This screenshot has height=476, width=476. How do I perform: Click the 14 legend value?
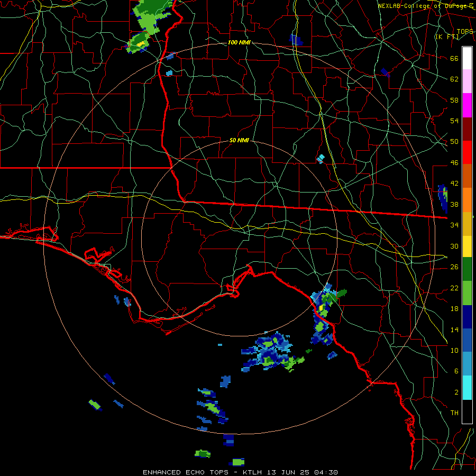click(454, 329)
